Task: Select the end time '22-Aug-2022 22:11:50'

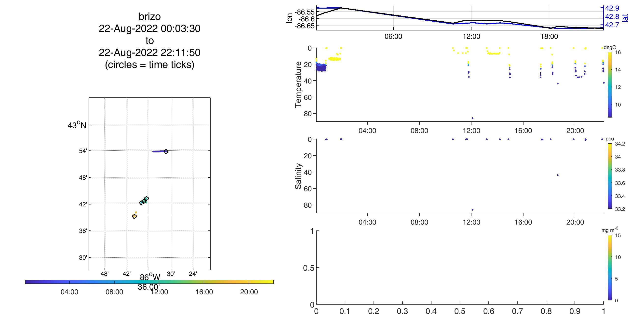Action: tap(149, 53)
